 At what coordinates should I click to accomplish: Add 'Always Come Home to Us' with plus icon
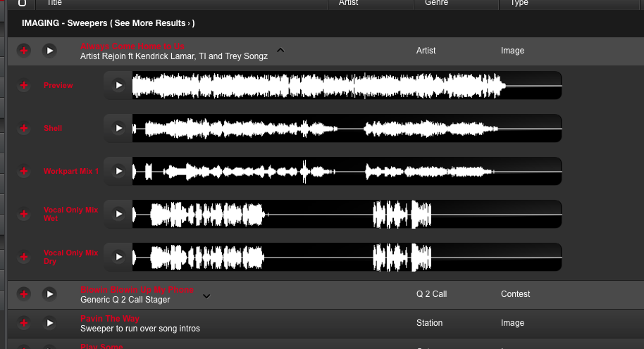(24, 51)
